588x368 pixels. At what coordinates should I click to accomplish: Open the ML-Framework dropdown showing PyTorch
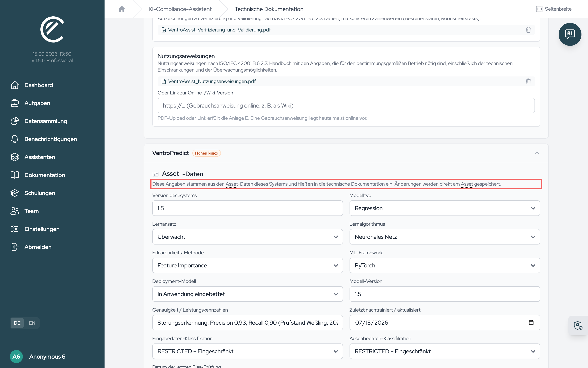point(444,265)
